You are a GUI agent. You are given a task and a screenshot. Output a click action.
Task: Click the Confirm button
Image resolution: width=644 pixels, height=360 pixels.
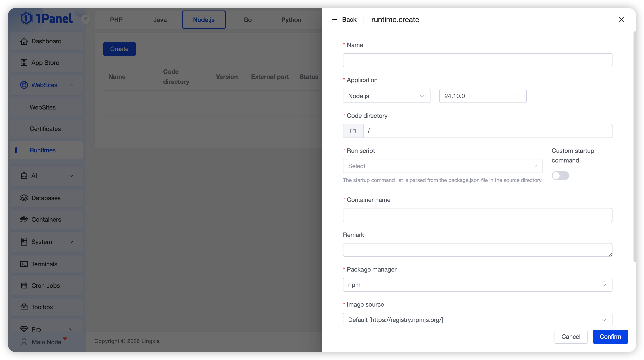pyautogui.click(x=610, y=337)
